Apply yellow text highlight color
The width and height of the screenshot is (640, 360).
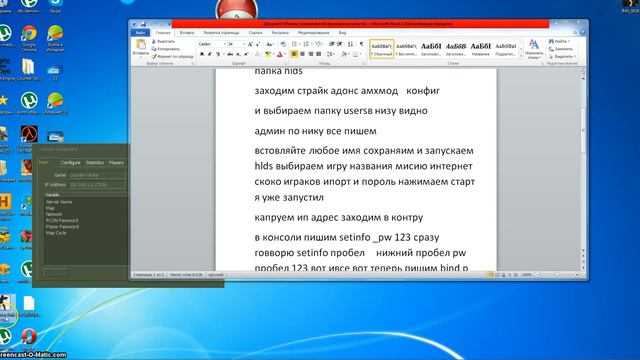(x=267, y=54)
